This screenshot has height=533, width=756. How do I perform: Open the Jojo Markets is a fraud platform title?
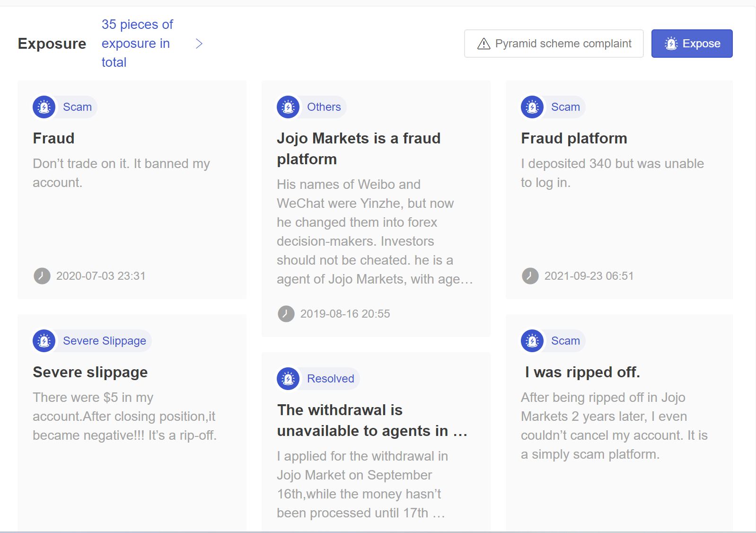[359, 149]
